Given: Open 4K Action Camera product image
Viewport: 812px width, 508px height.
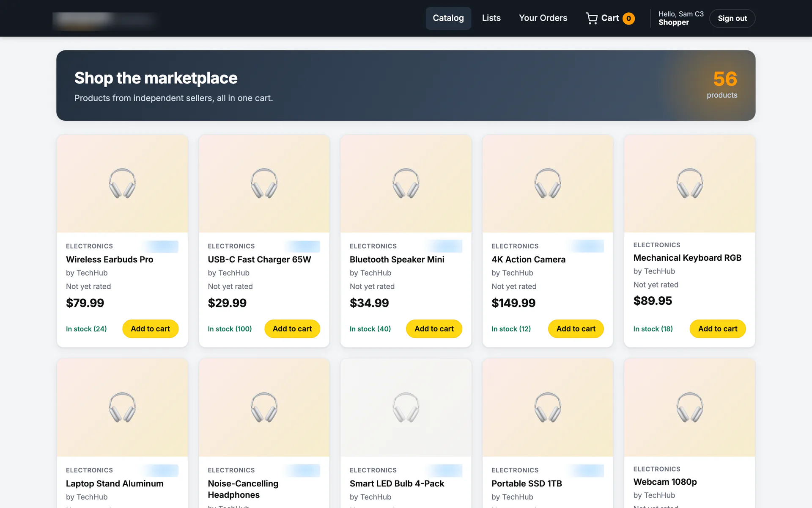Looking at the screenshot, I should (548, 184).
